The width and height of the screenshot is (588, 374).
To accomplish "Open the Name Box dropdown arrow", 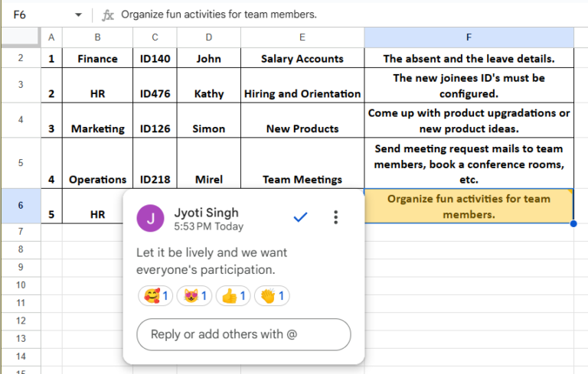I will pos(78,15).
